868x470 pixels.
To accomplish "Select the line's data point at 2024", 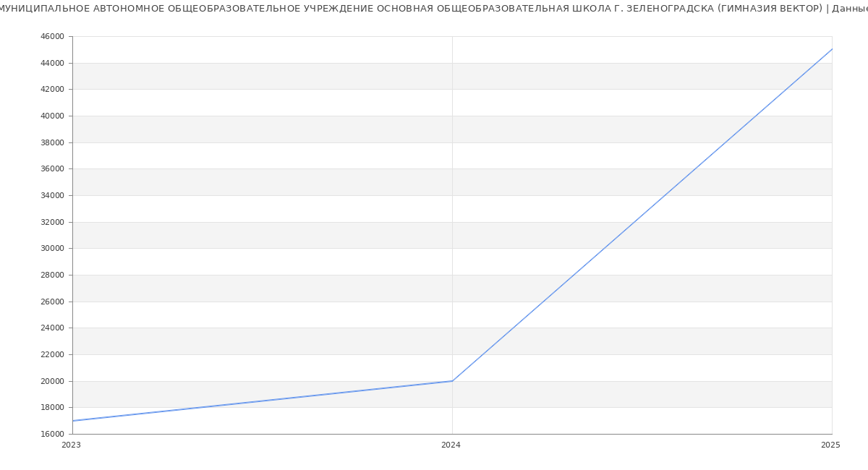I will coord(452,381).
